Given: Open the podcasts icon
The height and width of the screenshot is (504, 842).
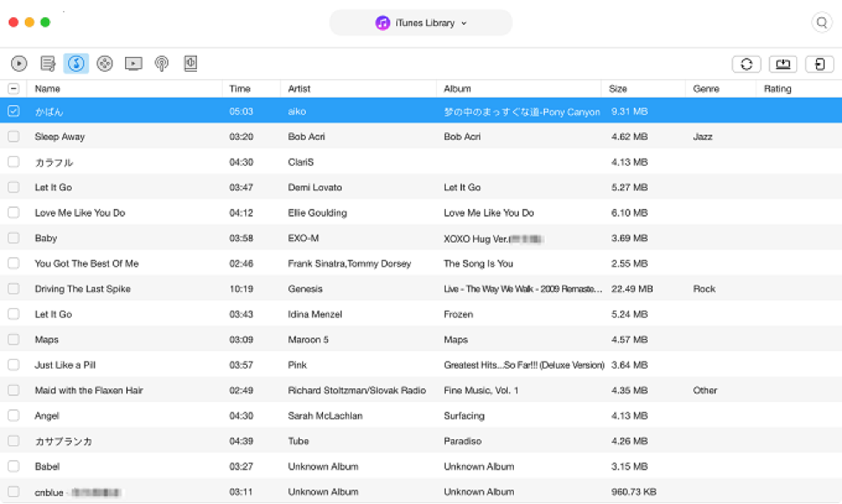Looking at the screenshot, I should tap(161, 63).
